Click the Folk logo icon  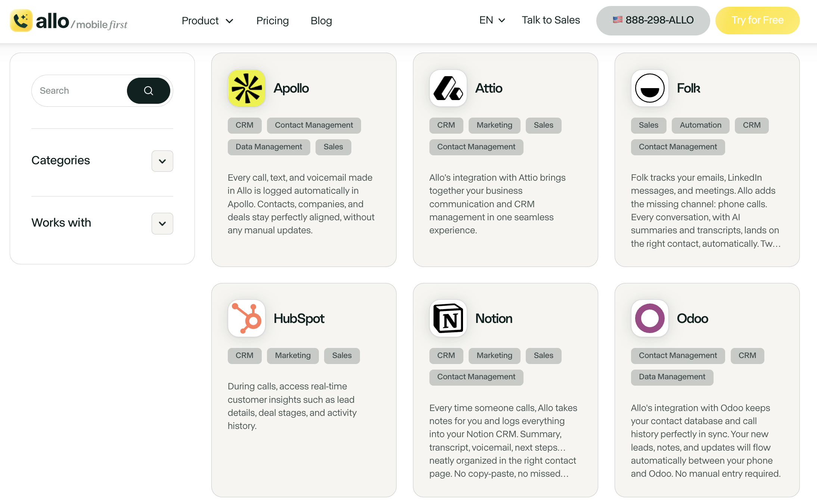650,88
